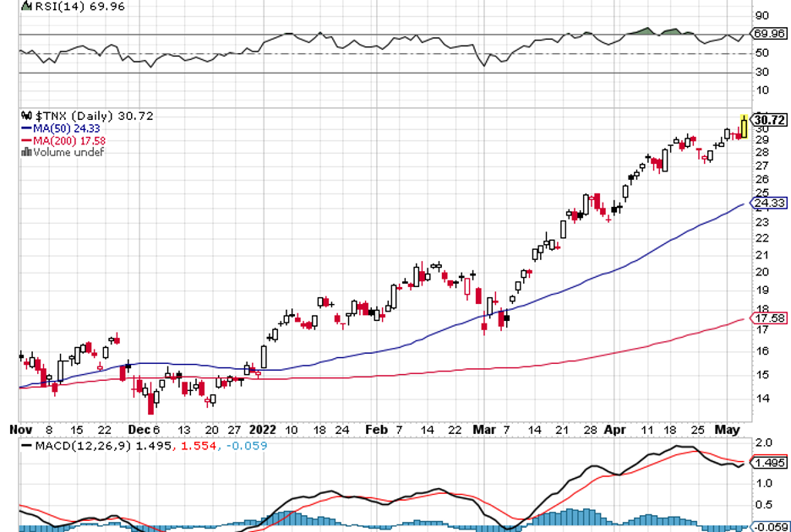This screenshot has height=532, width=791.
Task: Select the MA(50) 24.33 legend label
Action: coord(62,128)
